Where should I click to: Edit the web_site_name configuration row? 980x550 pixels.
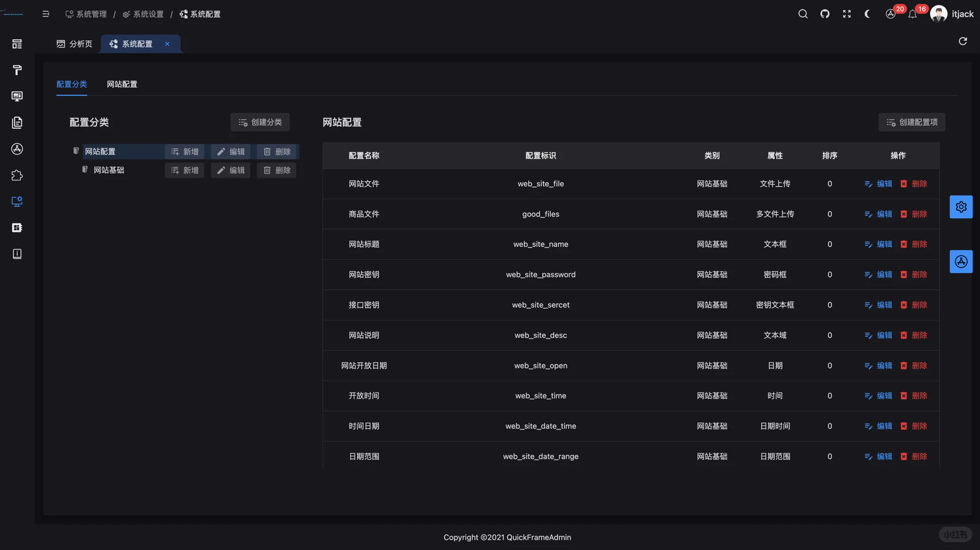click(x=878, y=244)
